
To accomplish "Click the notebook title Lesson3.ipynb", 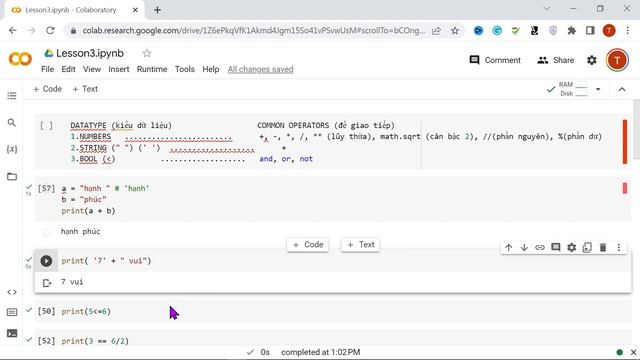I will pos(90,53).
